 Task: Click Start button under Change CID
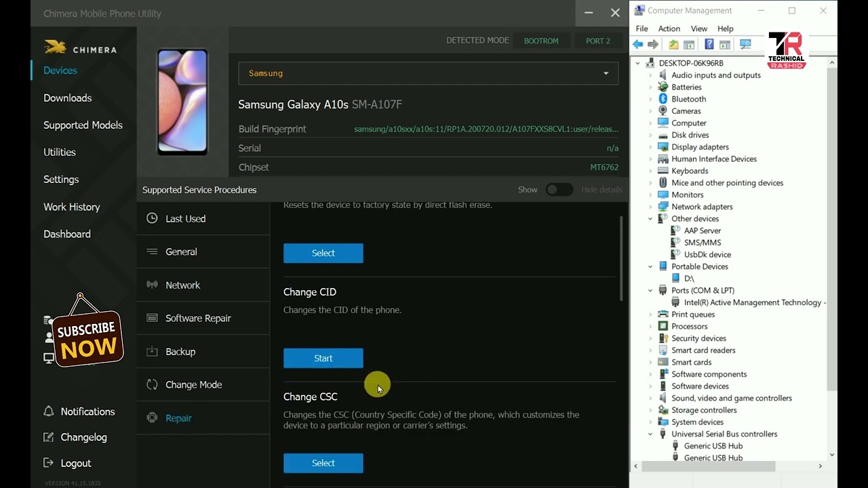pyautogui.click(x=323, y=358)
